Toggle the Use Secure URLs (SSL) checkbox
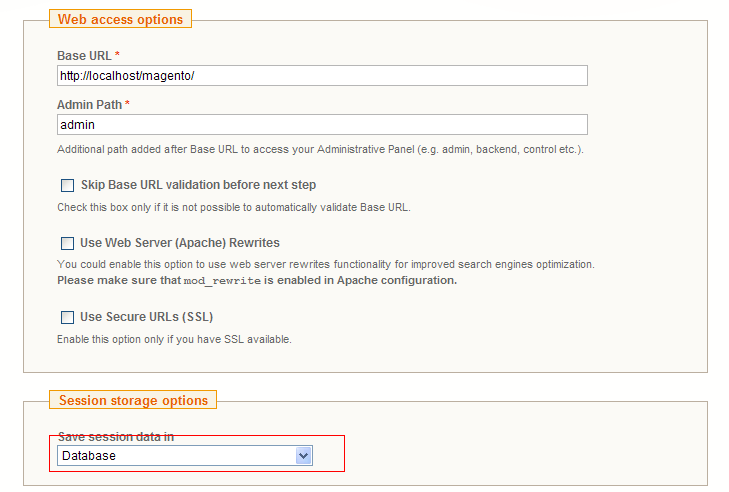 pyautogui.click(x=67, y=317)
